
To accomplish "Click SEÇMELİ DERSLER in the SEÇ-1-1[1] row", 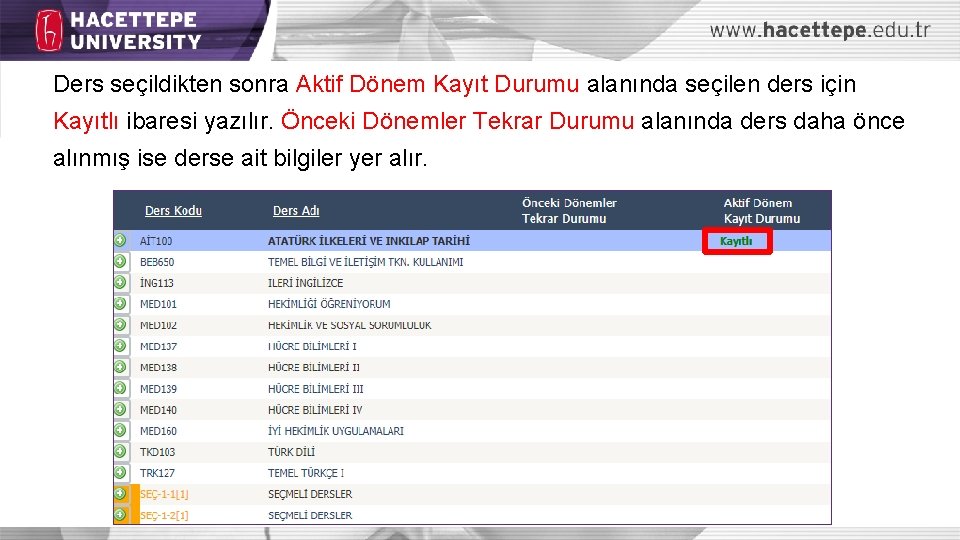I will [310, 494].
